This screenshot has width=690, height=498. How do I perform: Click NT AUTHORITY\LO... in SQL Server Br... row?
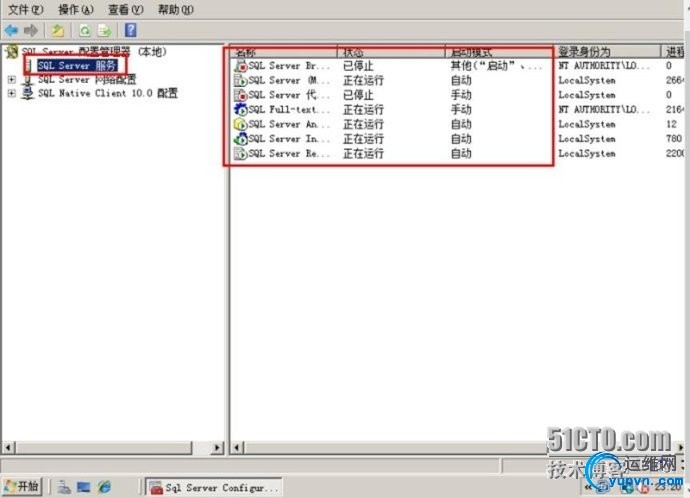[x=604, y=66]
